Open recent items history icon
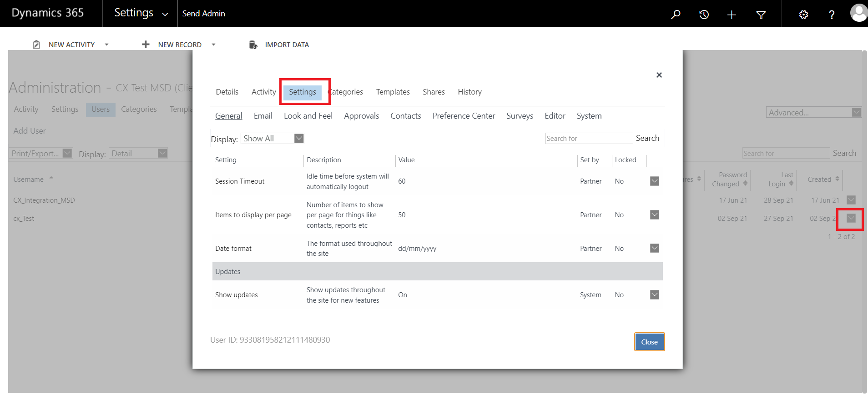 (704, 15)
